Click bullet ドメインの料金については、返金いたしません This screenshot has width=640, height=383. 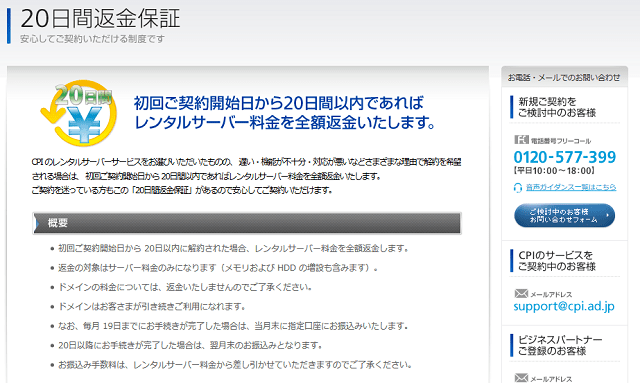[x=185, y=287]
